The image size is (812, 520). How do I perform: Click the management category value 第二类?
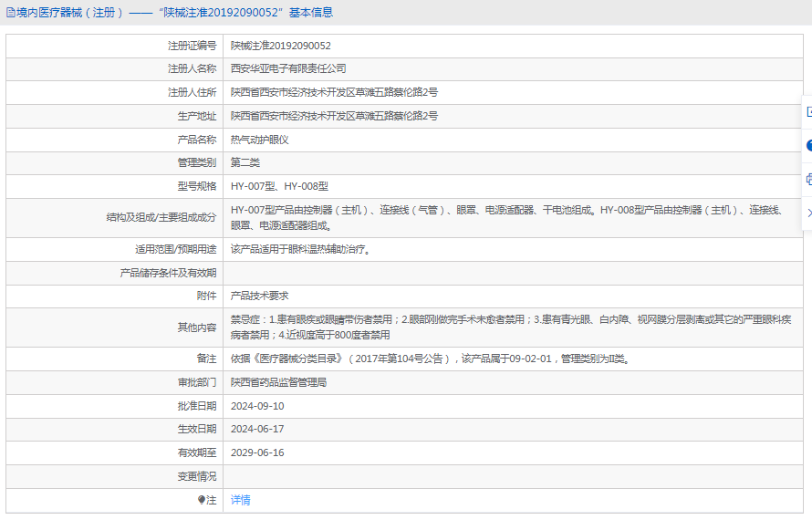tap(245, 162)
